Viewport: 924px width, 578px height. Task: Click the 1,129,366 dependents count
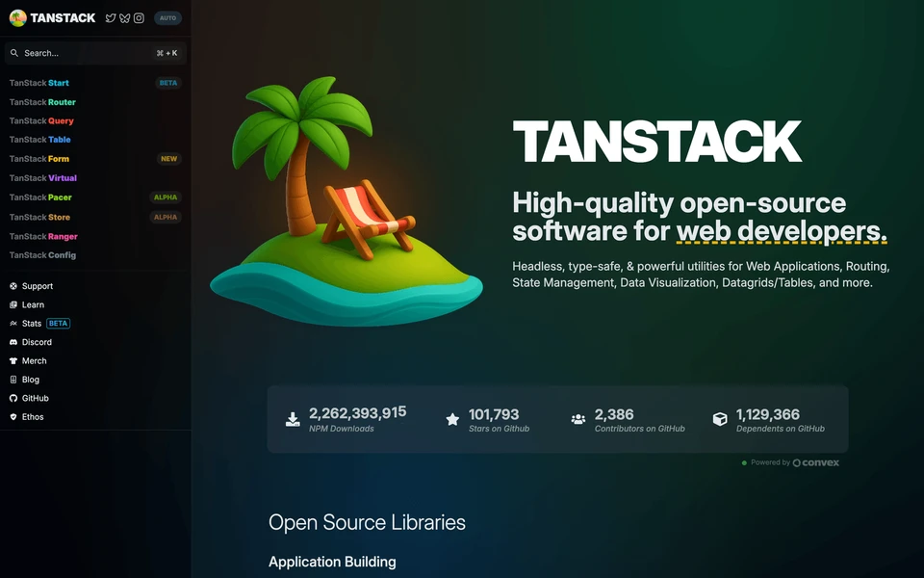click(x=768, y=414)
